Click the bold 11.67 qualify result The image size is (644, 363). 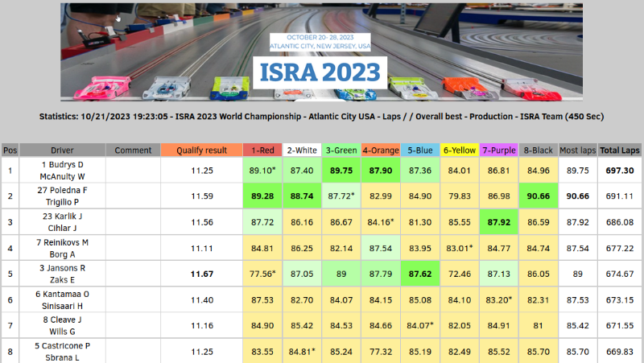click(x=201, y=274)
